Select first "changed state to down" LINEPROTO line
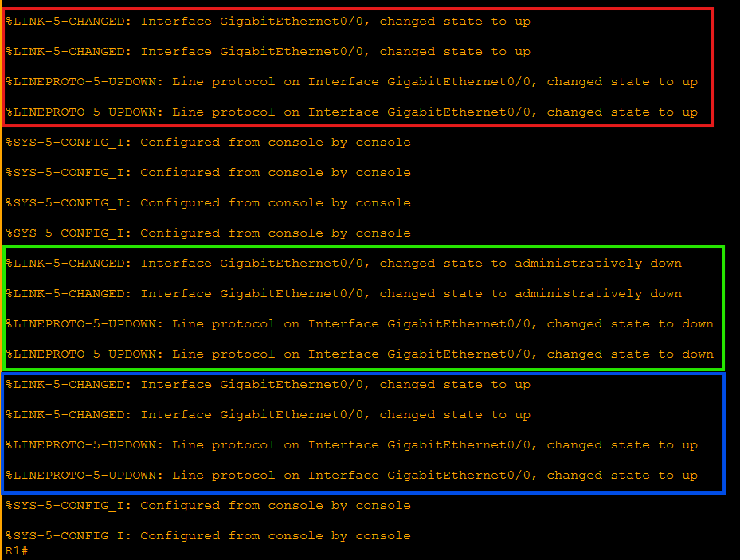740x560 pixels. 358,324
